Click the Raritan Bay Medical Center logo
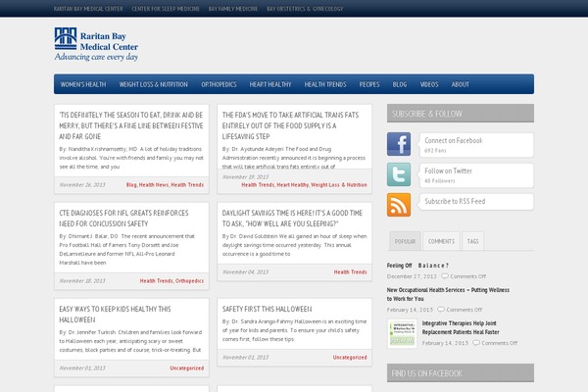Screen dimensions: 588x392 (96, 44)
